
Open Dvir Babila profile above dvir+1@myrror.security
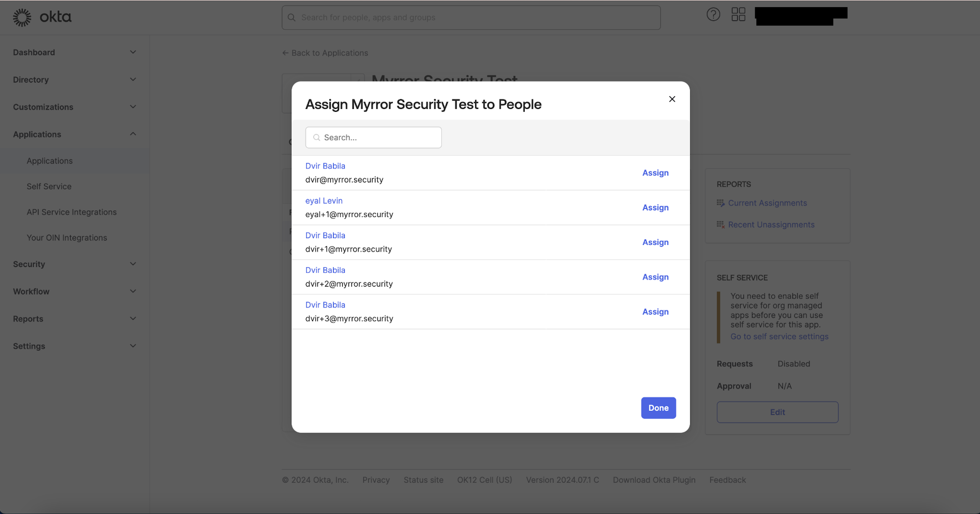[325, 235]
